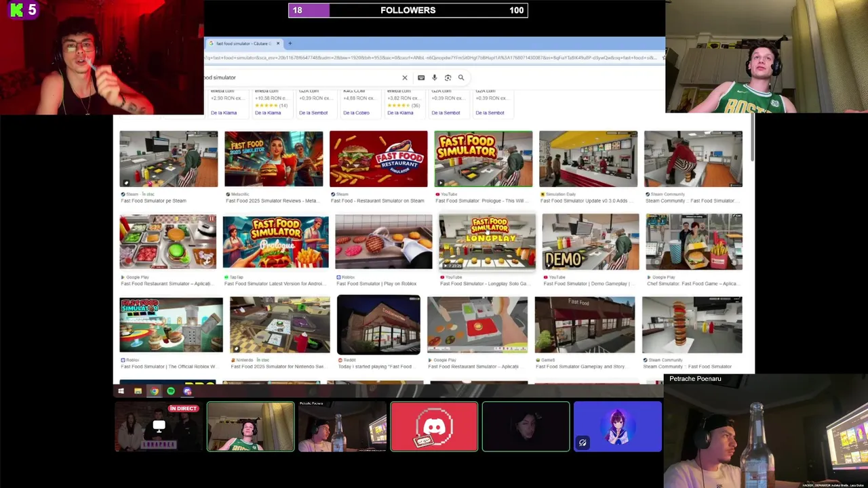Open burger tower Steam Community image
This screenshot has height=488, width=868.
coord(692,325)
